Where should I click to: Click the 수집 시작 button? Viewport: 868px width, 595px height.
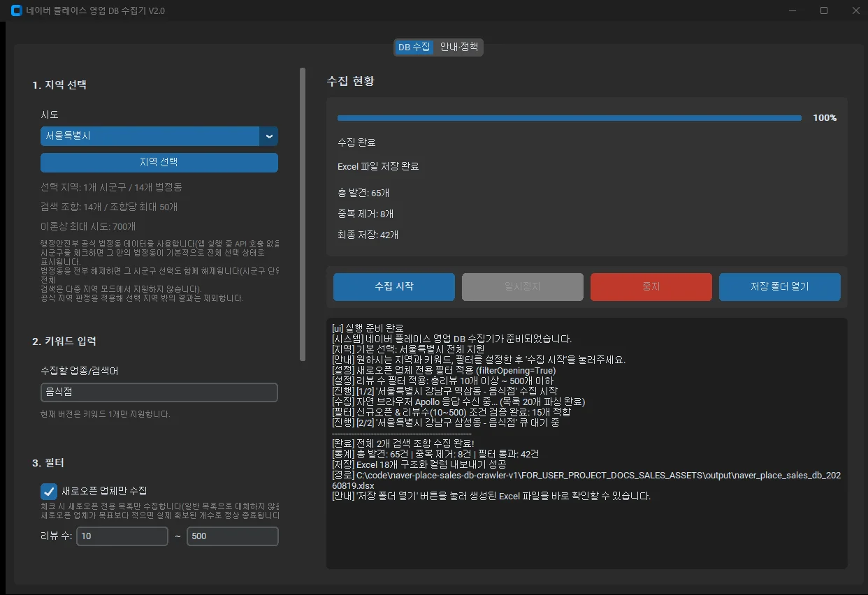394,286
